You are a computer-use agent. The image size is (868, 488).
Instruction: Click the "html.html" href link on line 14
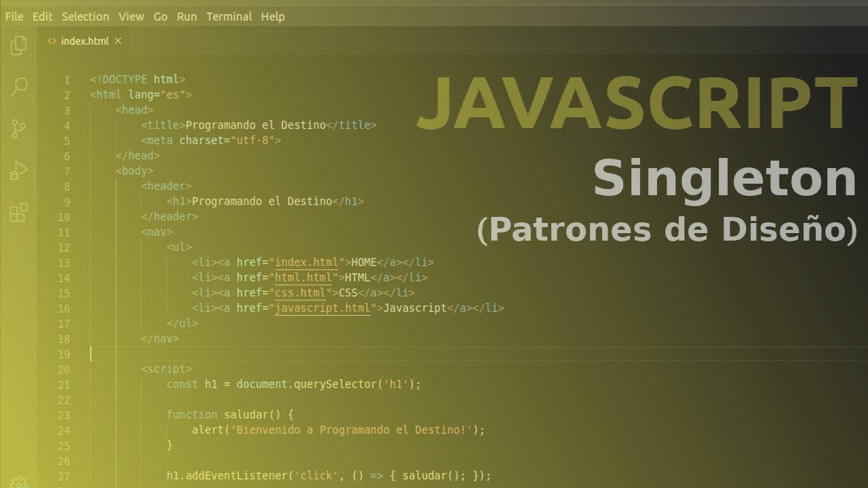point(303,277)
